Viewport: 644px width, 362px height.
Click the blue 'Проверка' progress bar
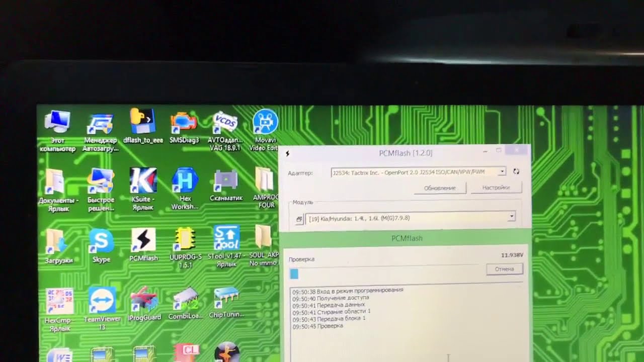click(294, 274)
